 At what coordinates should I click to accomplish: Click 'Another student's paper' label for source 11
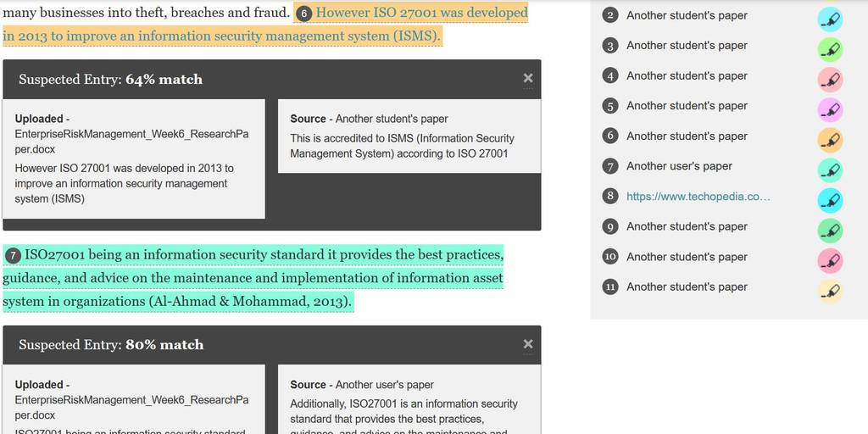point(687,287)
